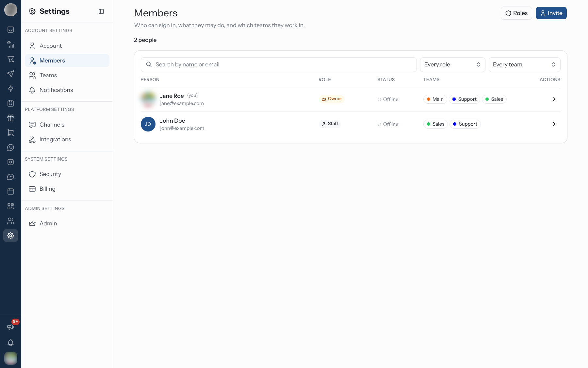Image resolution: width=588 pixels, height=368 pixels.
Task: Click the Main team tag on Jane Roe
Action: coord(435,99)
